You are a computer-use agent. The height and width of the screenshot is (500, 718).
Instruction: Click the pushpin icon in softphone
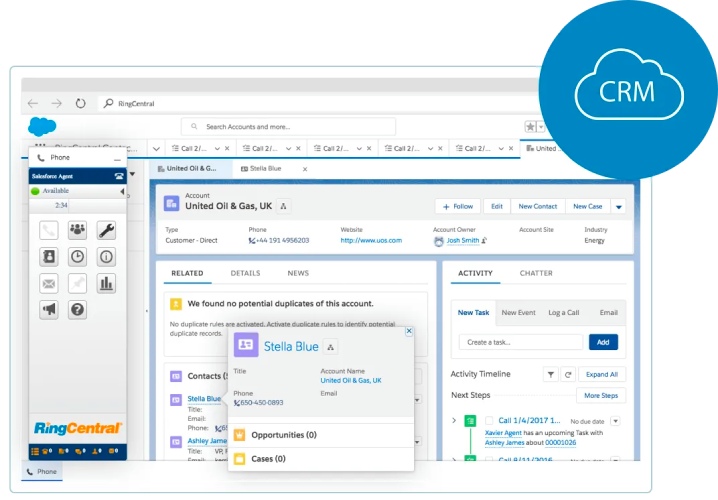click(77, 283)
